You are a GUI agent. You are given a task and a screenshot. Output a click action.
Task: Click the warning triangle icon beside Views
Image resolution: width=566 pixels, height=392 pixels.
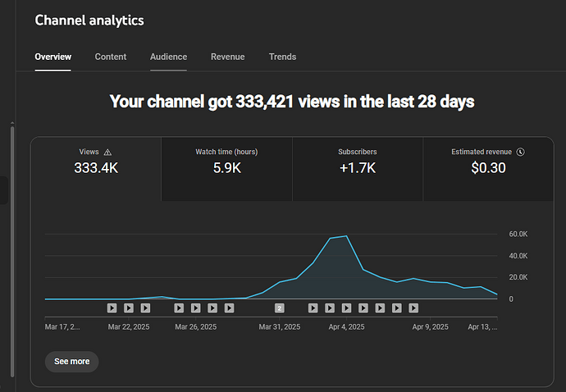tap(107, 153)
